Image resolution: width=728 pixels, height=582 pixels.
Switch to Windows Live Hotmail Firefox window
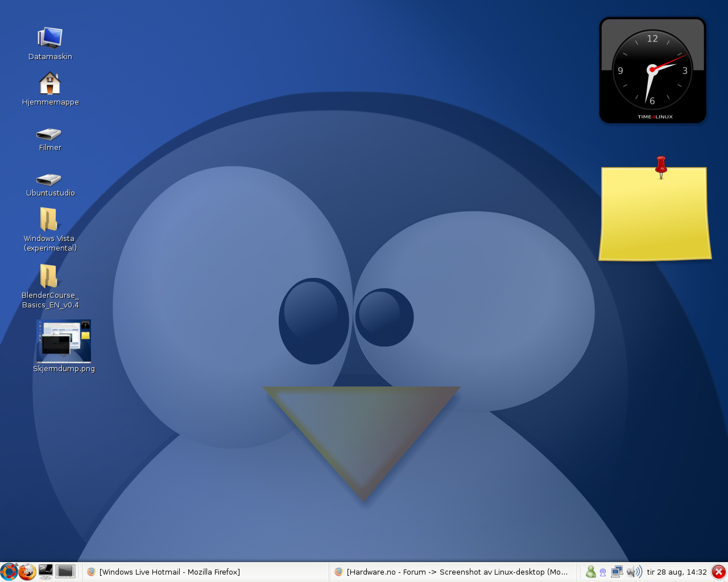(x=206, y=572)
